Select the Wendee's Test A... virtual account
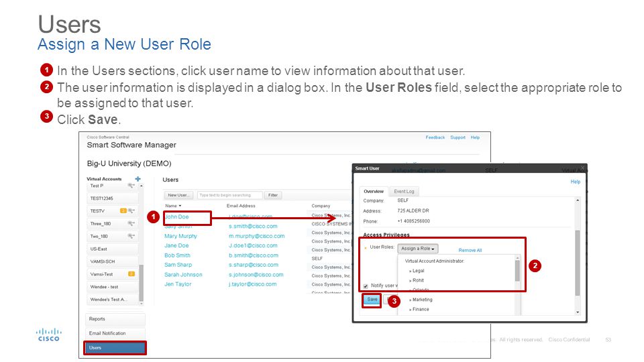 pyautogui.click(x=113, y=300)
